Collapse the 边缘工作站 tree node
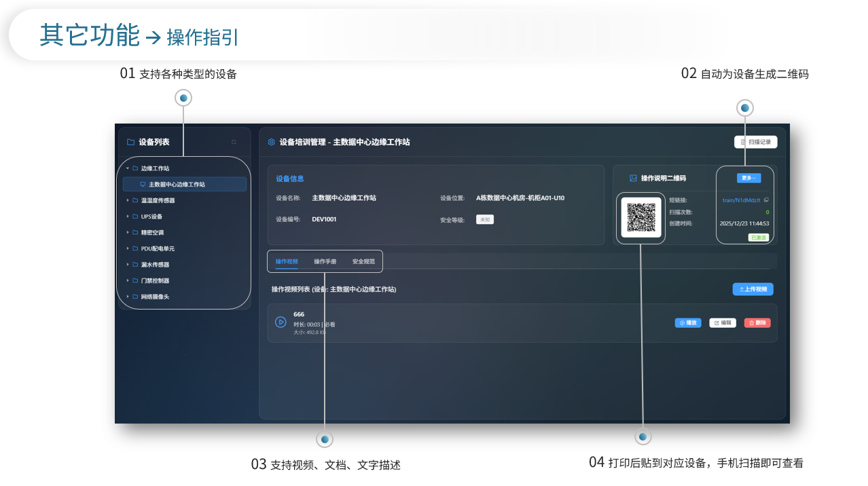This screenshot has height=486, width=868. (x=127, y=168)
